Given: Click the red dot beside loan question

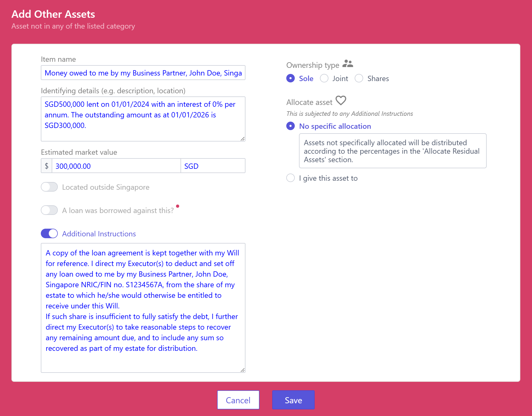Looking at the screenshot, I should tap(178, 206).
